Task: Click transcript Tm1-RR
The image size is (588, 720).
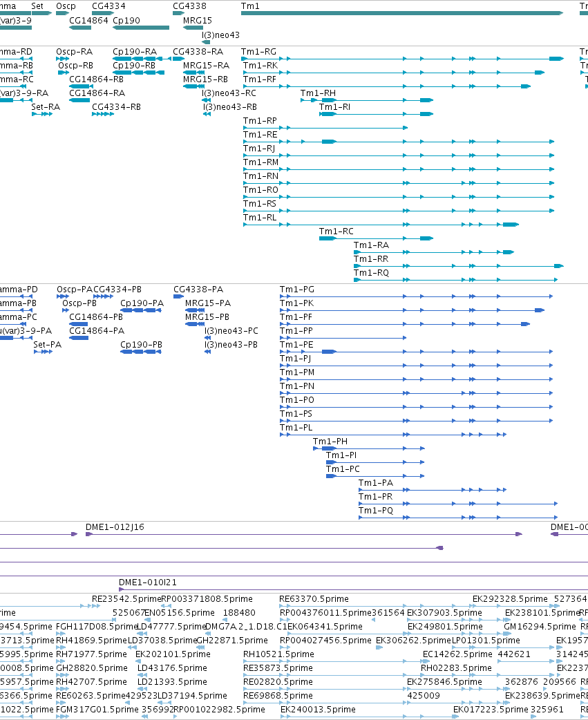Action: pyautogui.click(x=371, y=258)
